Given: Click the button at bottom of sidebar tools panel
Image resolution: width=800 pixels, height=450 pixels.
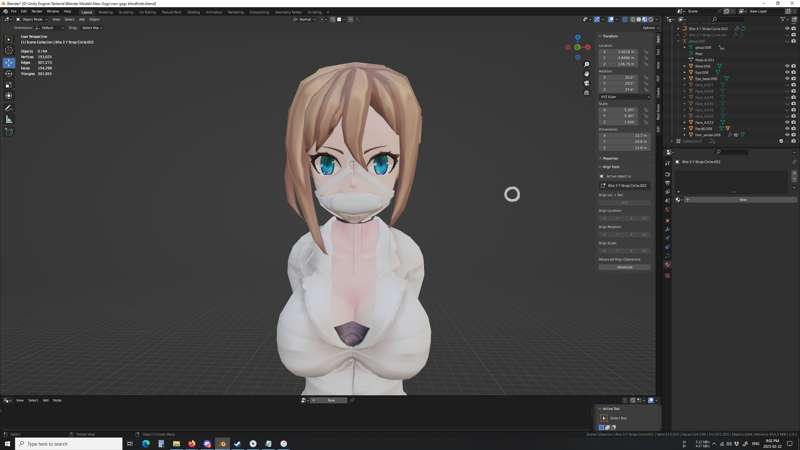Looking at the screenshot, I should (624, 267).
